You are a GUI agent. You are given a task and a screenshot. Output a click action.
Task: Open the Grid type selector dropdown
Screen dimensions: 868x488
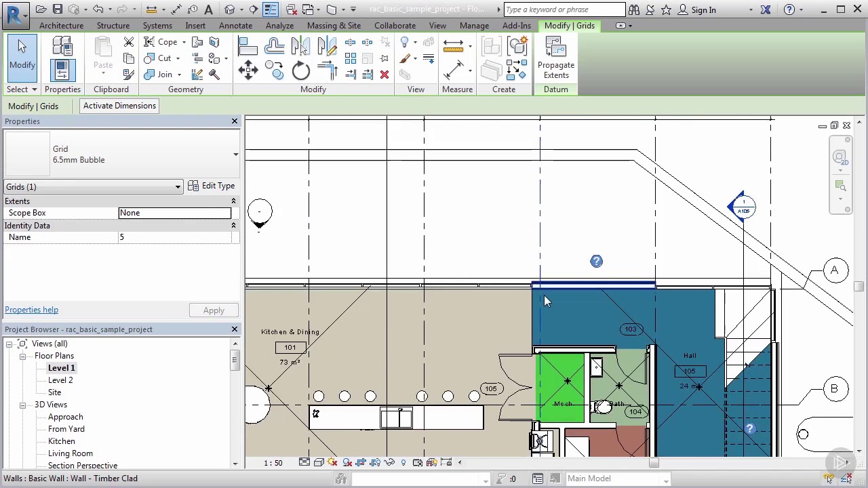235,155
